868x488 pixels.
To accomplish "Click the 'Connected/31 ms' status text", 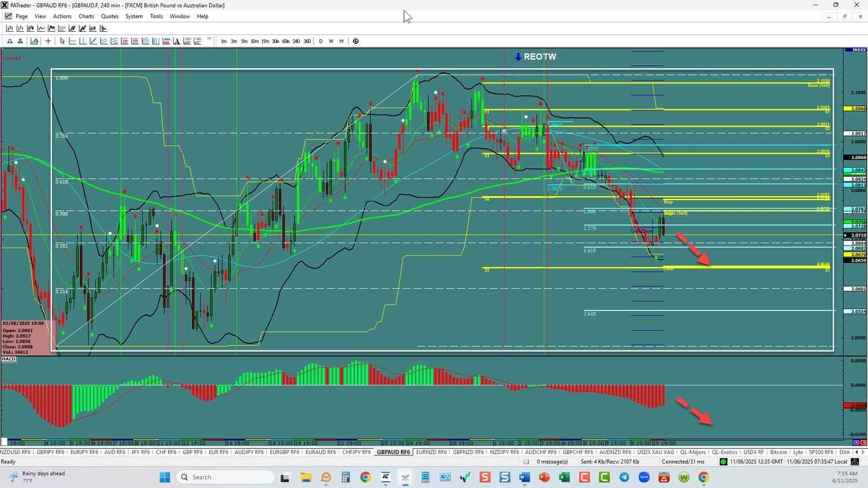I will [683, 461].
